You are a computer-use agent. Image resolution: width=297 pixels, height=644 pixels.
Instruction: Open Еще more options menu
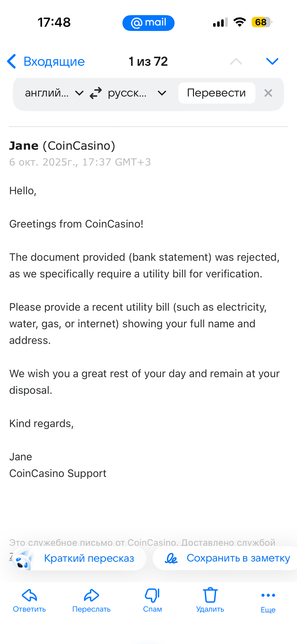point(268,600)
